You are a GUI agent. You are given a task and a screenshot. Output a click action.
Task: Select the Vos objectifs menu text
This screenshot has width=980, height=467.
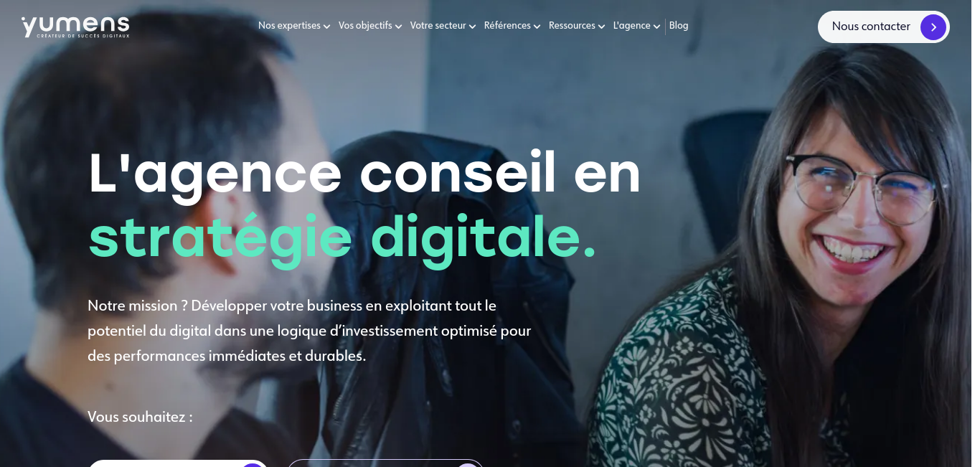click(x=365, y=26)
